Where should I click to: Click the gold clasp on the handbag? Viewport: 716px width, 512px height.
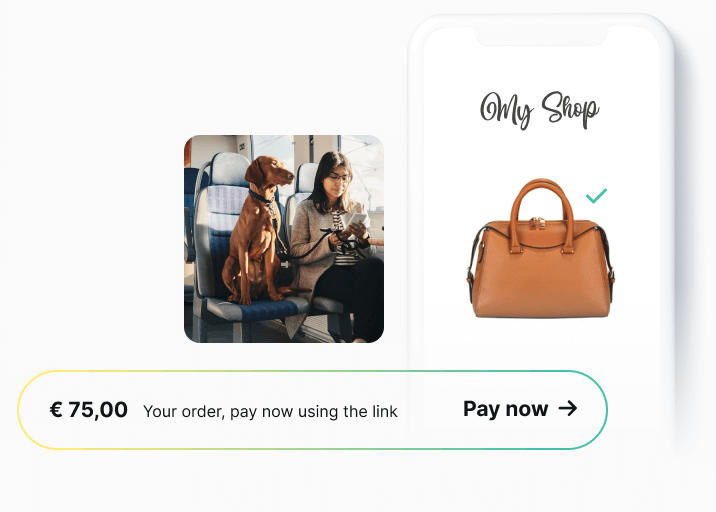tap(538, 220)
